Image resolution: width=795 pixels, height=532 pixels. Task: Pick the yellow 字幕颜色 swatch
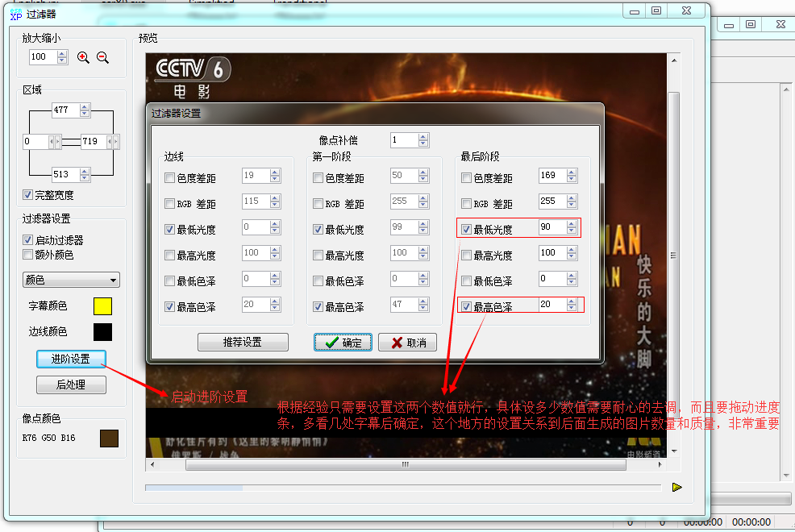point(102,306)
